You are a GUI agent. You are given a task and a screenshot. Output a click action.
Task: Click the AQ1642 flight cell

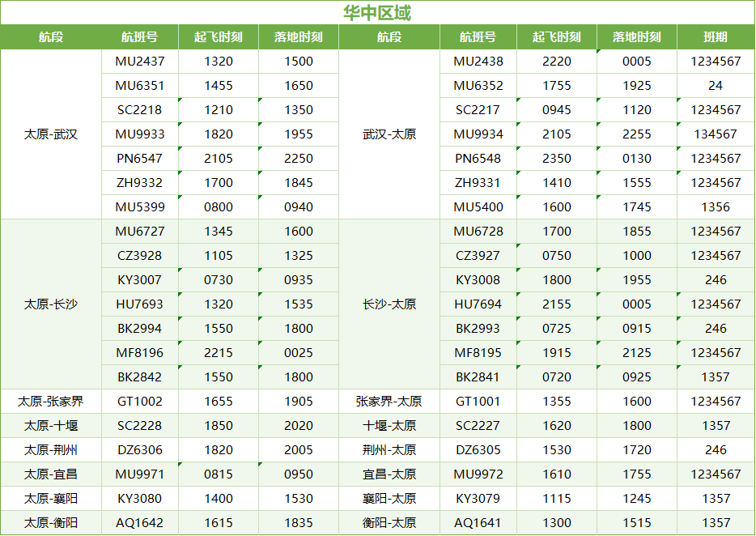[x=139, y=523]
